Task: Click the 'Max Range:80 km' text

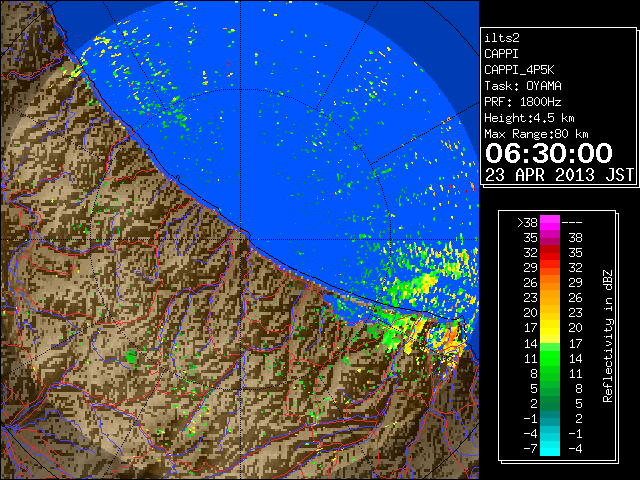Action: coord(536,134)
